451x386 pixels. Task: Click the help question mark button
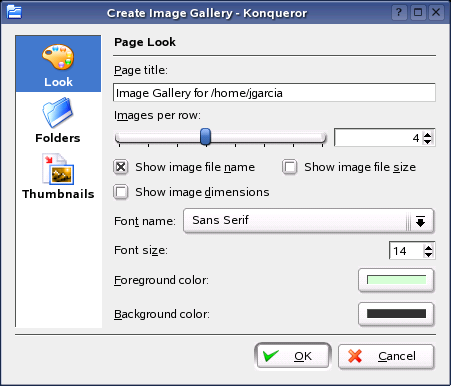tap(399, 13)
